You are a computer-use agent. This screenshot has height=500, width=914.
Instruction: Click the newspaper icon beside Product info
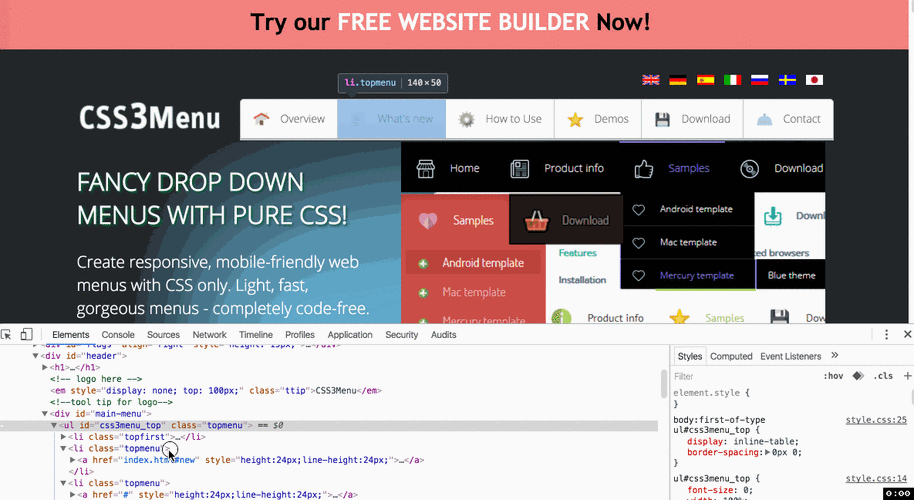[x=519, y=168]
